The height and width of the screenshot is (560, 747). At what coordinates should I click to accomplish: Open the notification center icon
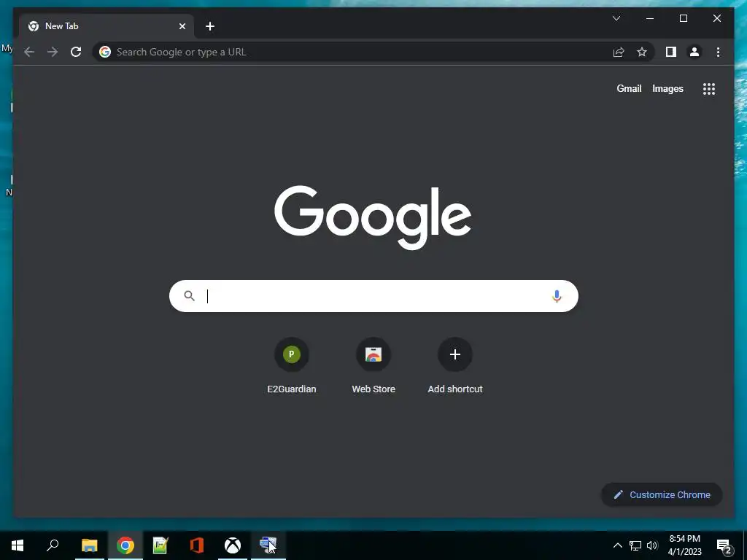724,545
